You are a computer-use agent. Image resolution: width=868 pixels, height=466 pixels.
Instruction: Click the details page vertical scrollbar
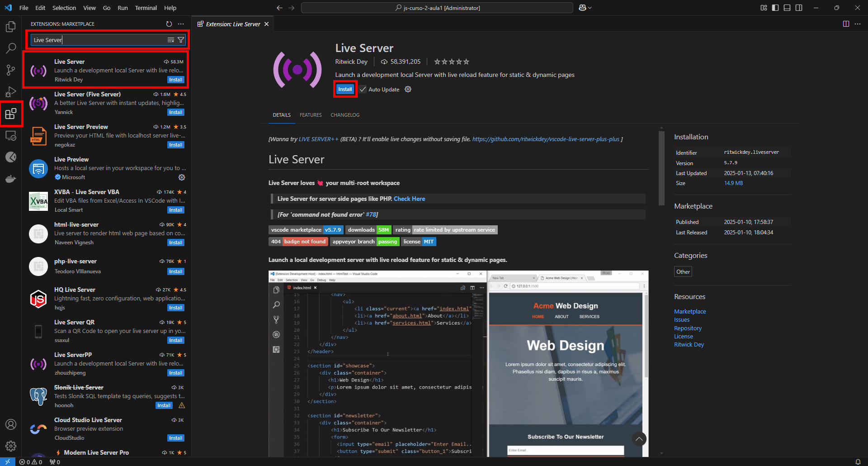(x=661, y=168)
